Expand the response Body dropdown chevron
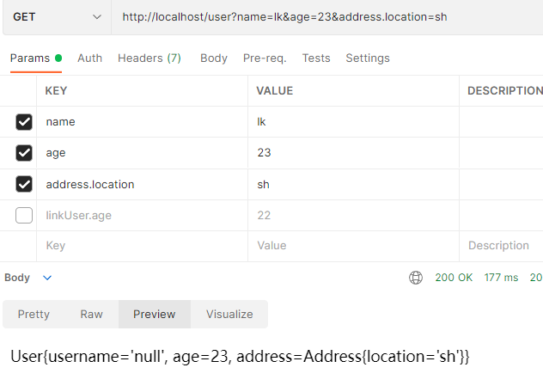Image resolution: width=543 pixels, height=392 pixels. (x=47, y=278)
